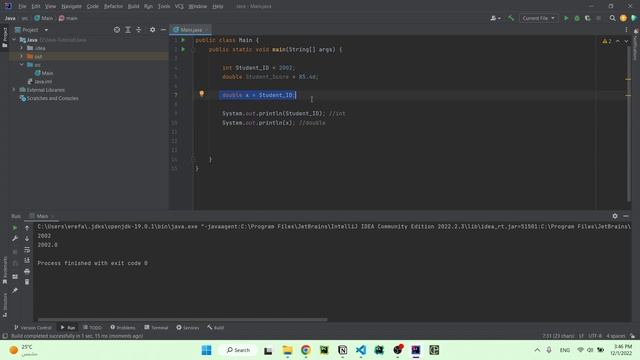Collapse the Java root project node
The height and width of the screenshot is (360, 640).
[x=14, y=40]
